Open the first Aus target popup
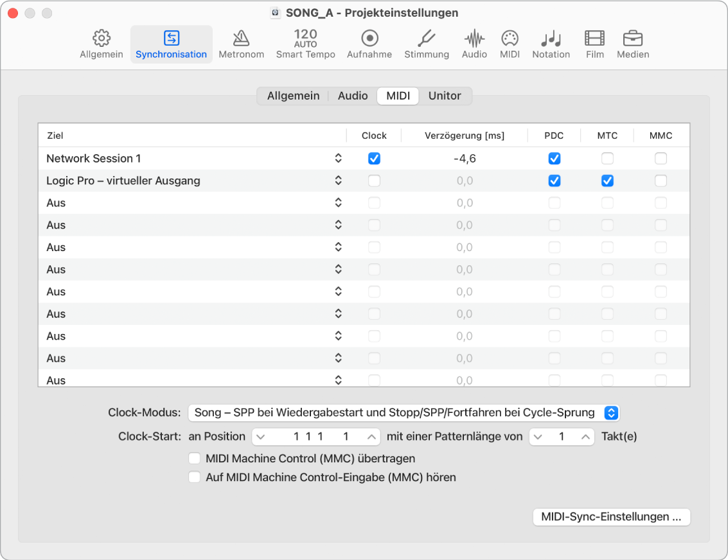The height and width of the screenshot is (560, 728). tap(338, 203)
